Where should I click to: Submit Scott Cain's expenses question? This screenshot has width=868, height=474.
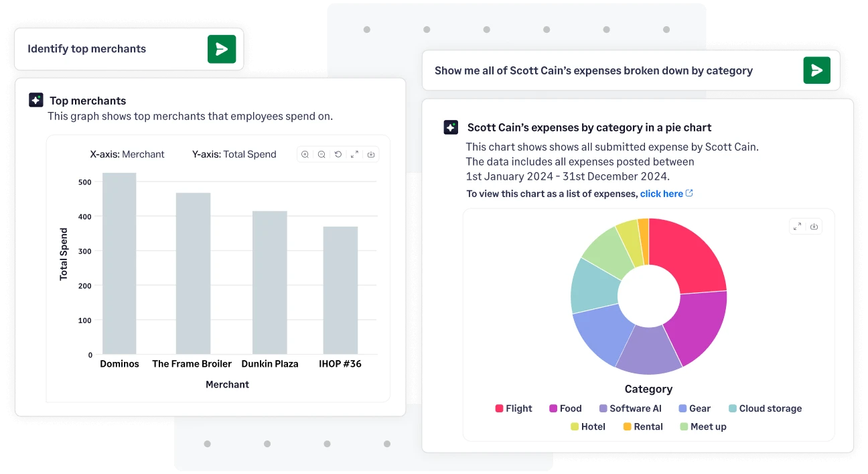click(x=816, y=70)
